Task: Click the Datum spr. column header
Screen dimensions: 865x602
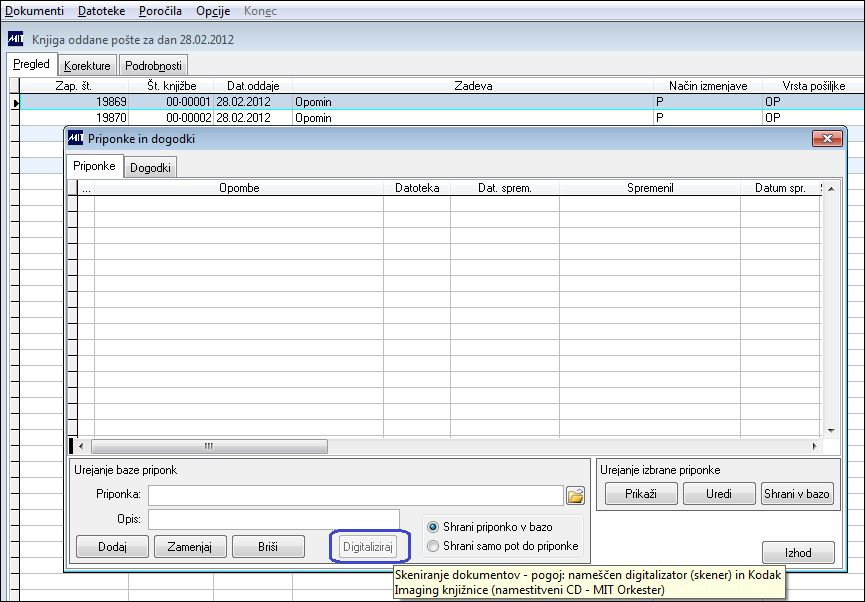Action: tap(780, 188)
